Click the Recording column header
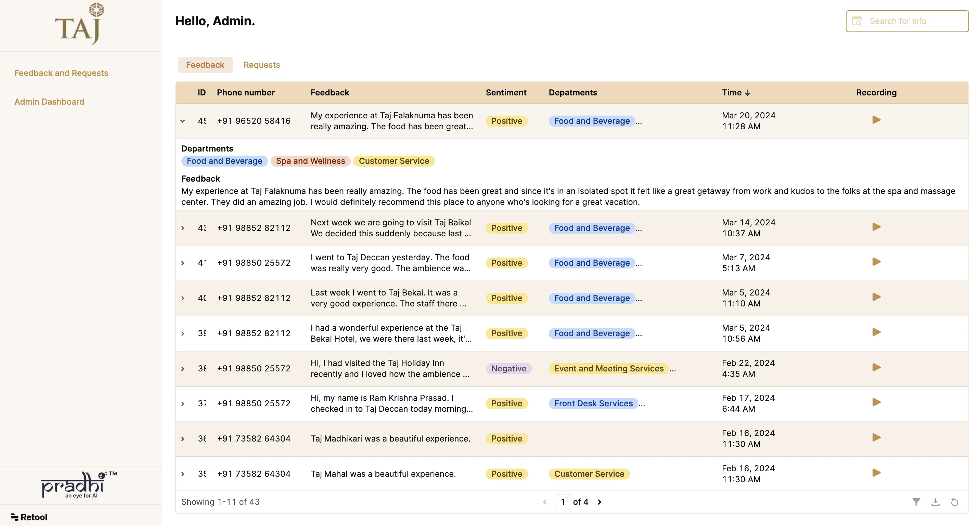 coord(876,92)
